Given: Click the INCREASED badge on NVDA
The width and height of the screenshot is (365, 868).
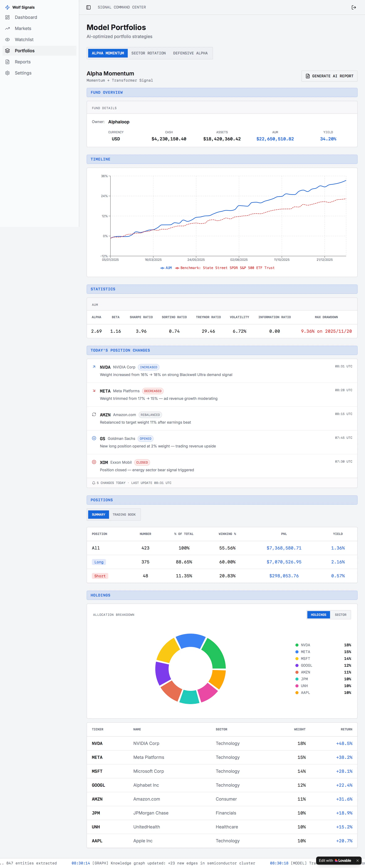Looking at the screenshot, I should click(x=149, y=367).
